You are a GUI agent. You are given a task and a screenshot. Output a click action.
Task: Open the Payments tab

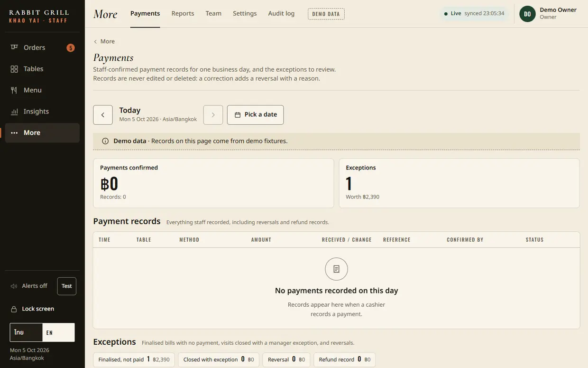pyautogui.click(x=145, y=14)
